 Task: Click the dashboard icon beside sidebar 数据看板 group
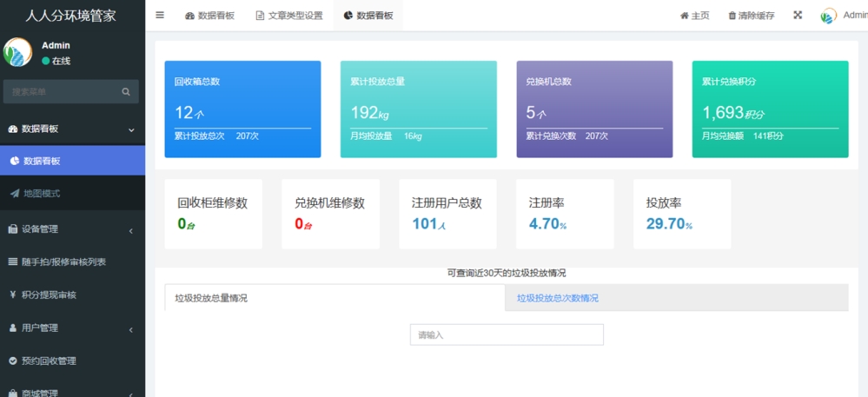[x=13, y=129]
